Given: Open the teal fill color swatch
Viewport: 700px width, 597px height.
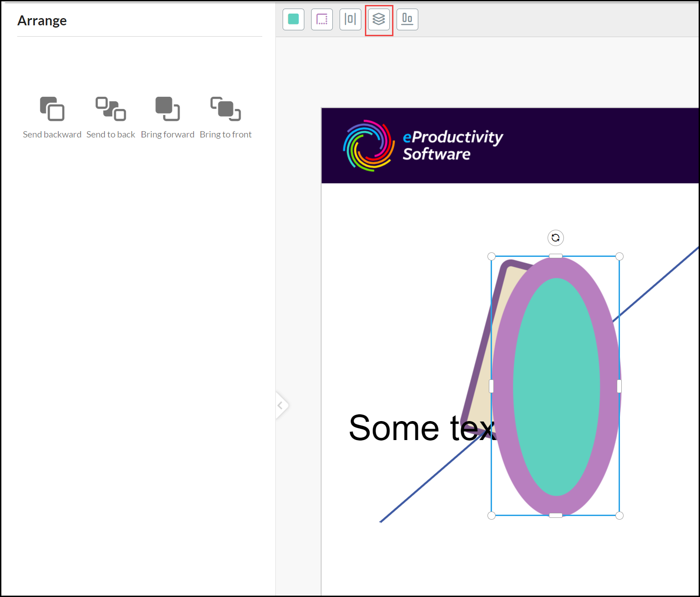Looking at the screenshot, I should 293,19.
